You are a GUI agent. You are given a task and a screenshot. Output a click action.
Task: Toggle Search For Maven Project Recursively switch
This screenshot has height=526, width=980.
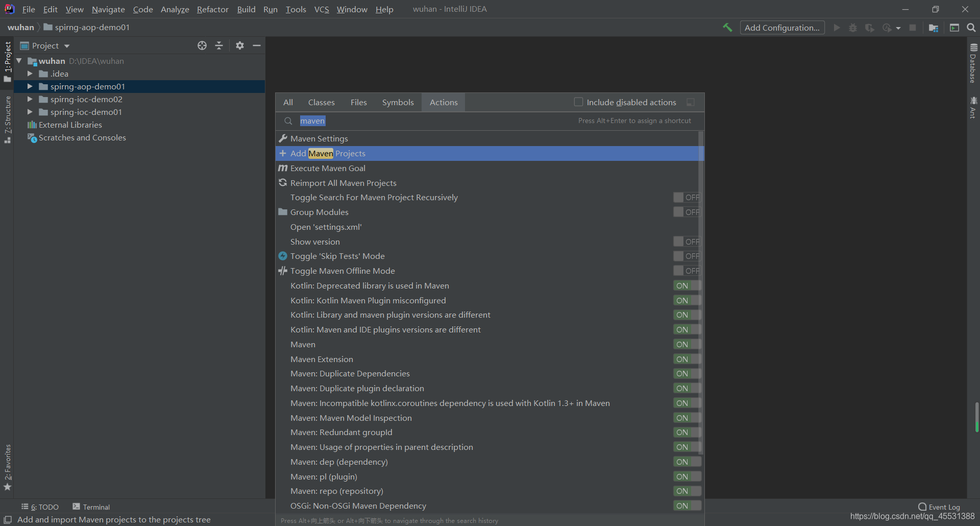(x=687, y=198)
